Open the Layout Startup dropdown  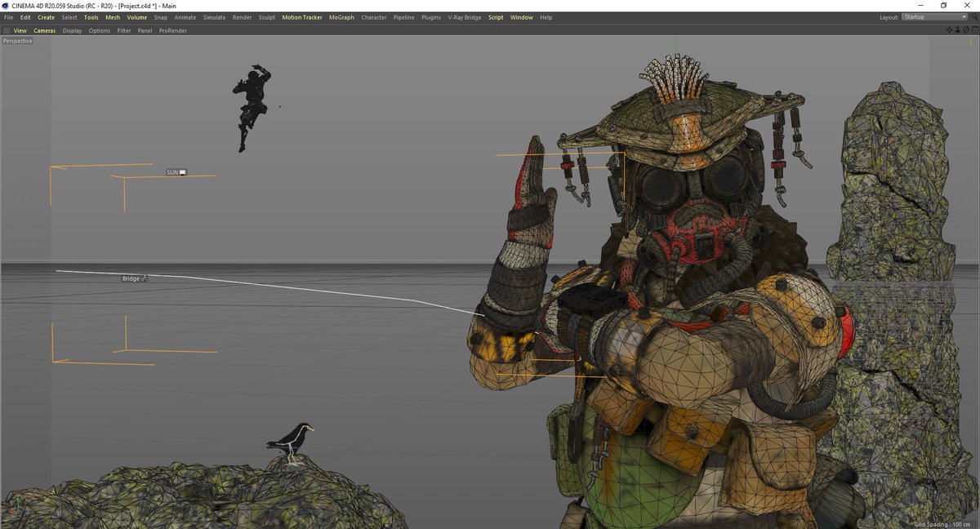click(934, 17)
